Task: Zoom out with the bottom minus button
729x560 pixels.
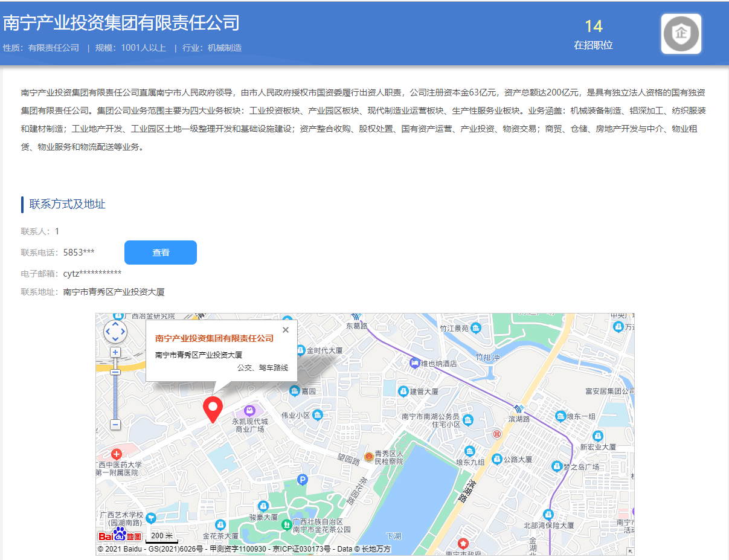Action: click(115, 425)
